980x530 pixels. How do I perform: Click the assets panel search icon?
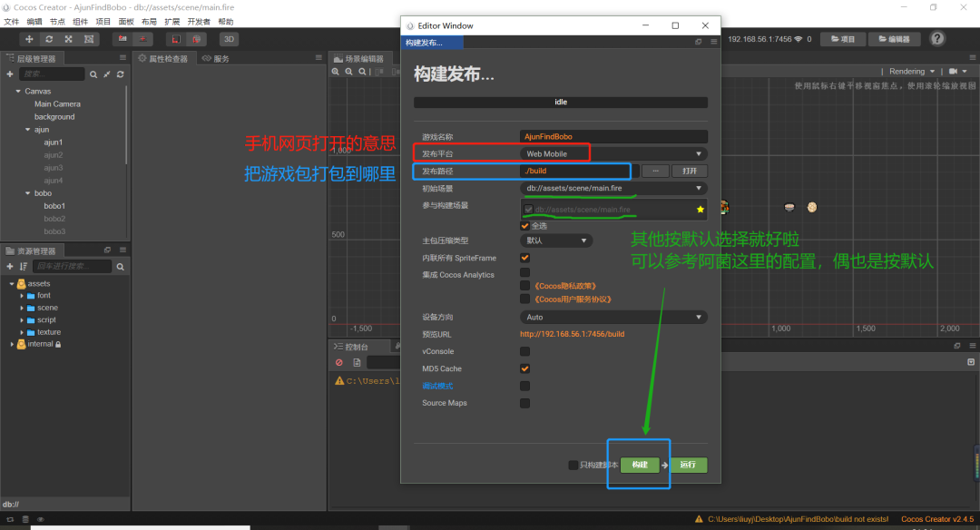120,267
